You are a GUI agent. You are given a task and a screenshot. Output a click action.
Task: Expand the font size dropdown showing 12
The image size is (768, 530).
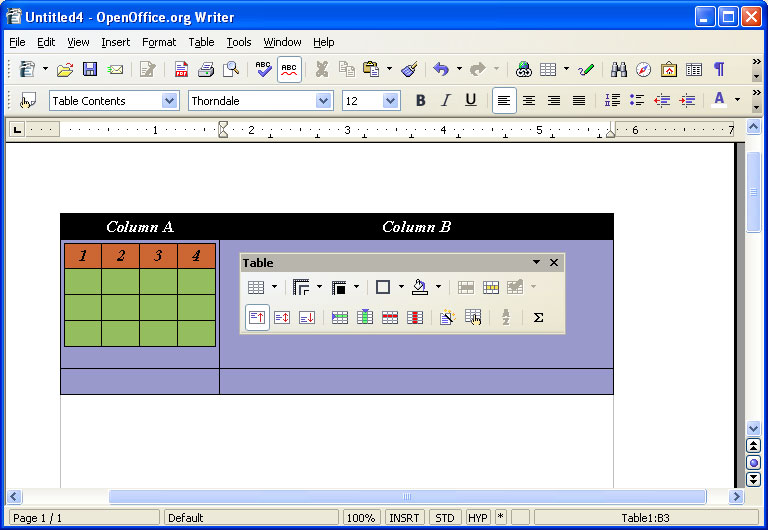click(390, 100)
